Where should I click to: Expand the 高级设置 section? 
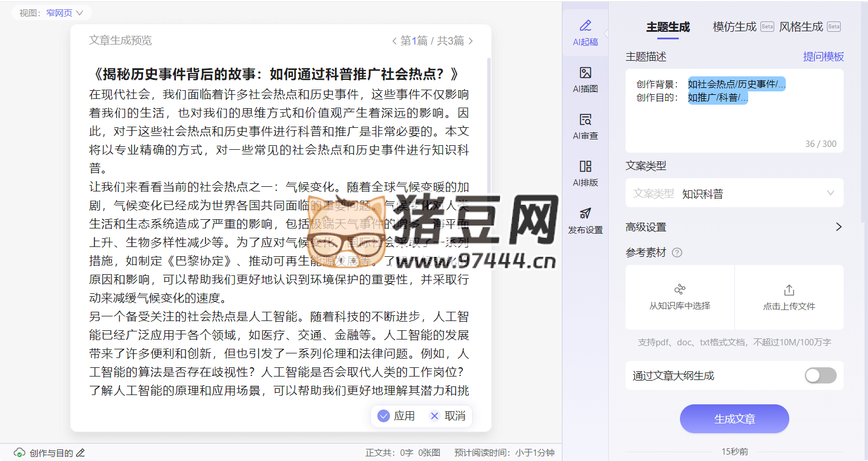[x=838, y=227]
